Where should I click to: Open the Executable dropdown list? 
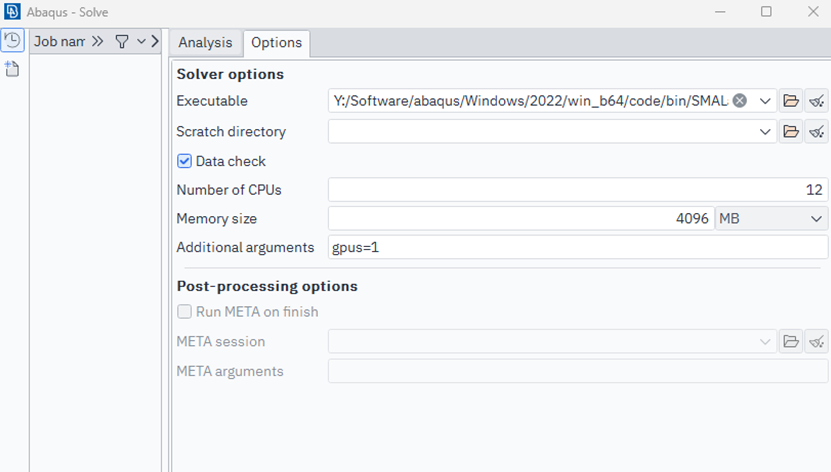(765, 101)
